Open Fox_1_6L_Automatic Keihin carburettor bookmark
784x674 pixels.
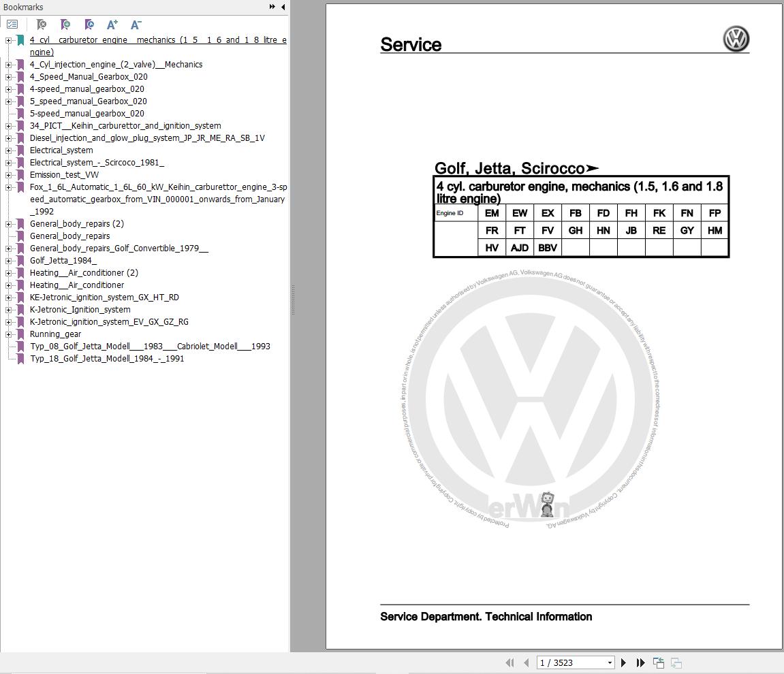[158, 199]
